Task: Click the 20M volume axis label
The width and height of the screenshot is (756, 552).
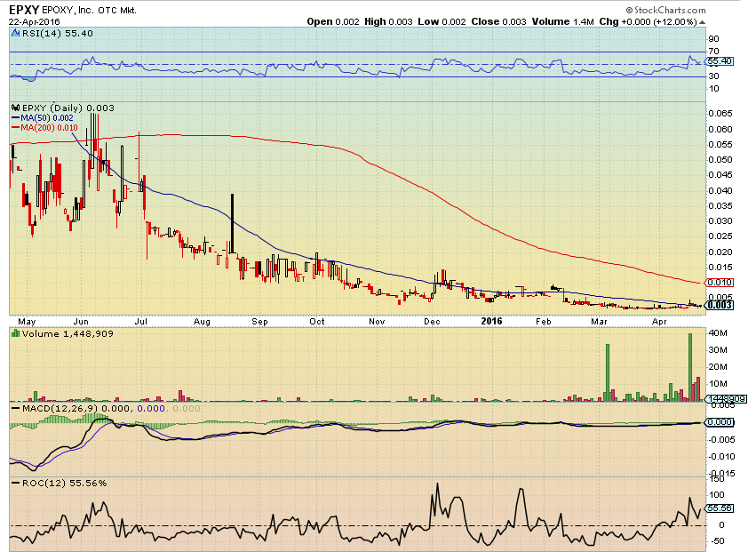Action: (x=718, y=367)
